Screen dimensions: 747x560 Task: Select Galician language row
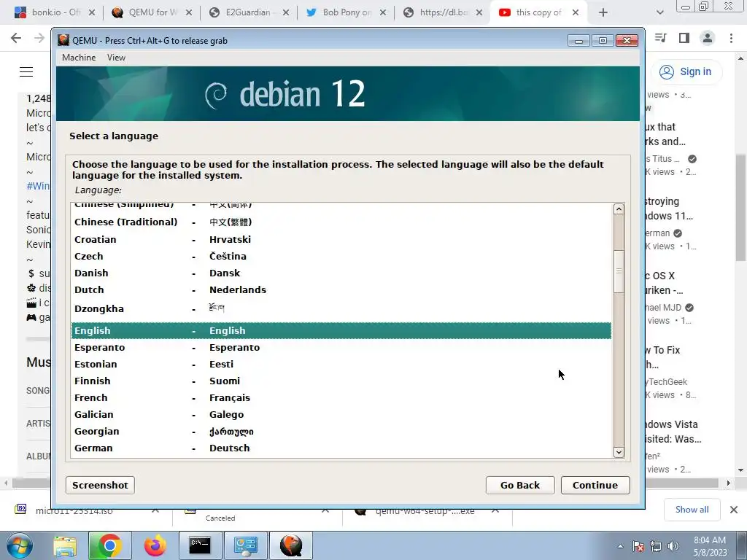pyautogui.click(x=341, y=414)
